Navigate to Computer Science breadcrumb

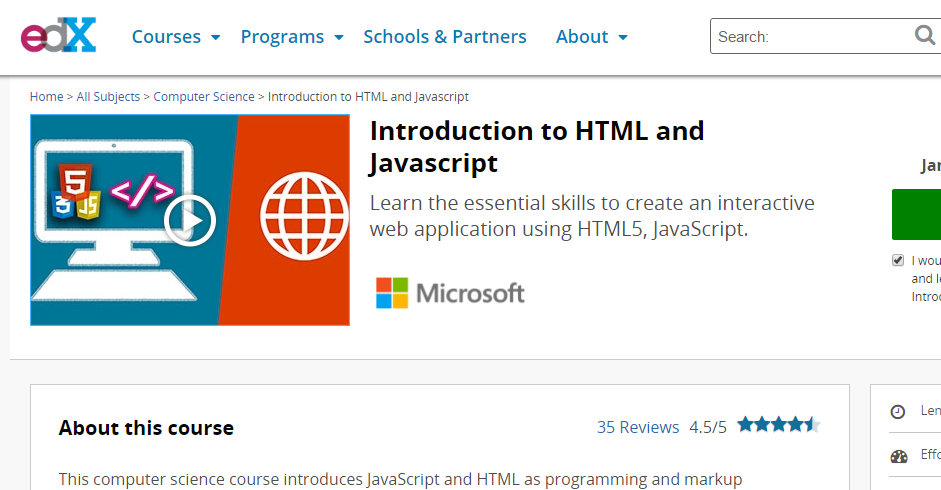204,97
